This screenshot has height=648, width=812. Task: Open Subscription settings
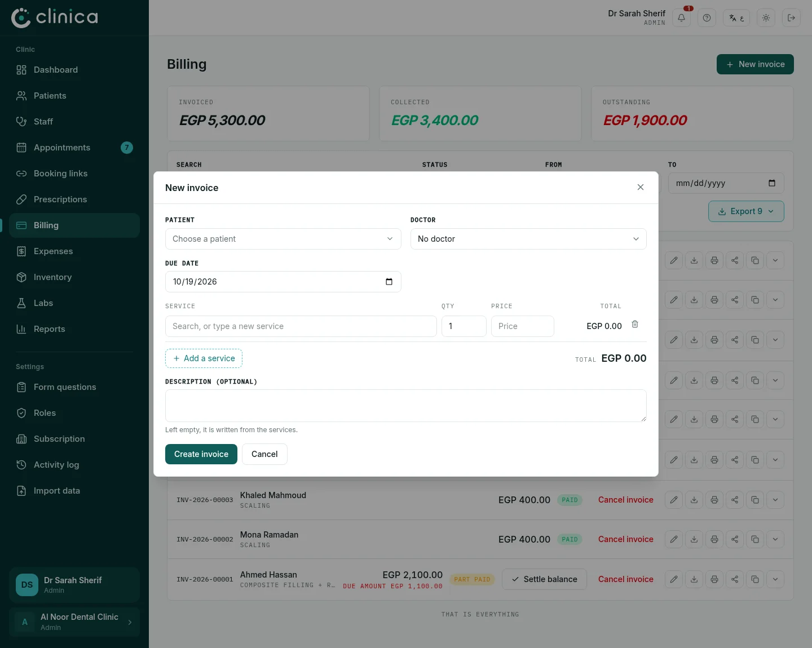pyautogui.click(x=74, y=439)
